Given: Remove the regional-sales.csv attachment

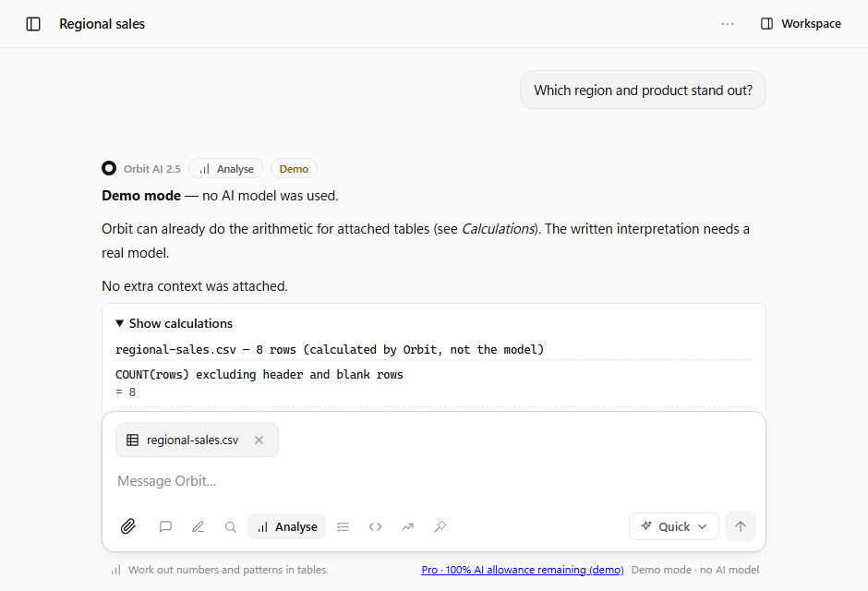Looking at the screenshot, I should tap(259, 440).
